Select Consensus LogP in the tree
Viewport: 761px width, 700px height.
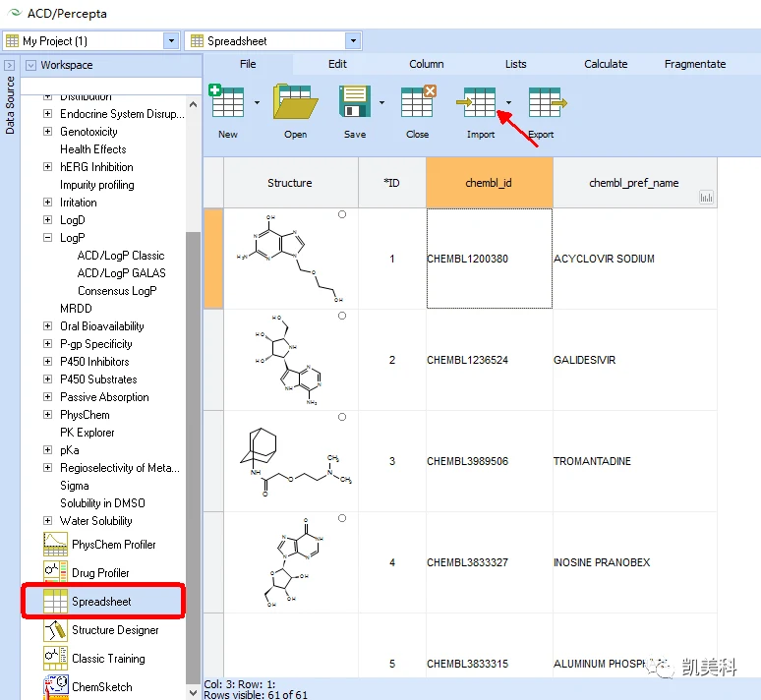[x=117, y=291]
